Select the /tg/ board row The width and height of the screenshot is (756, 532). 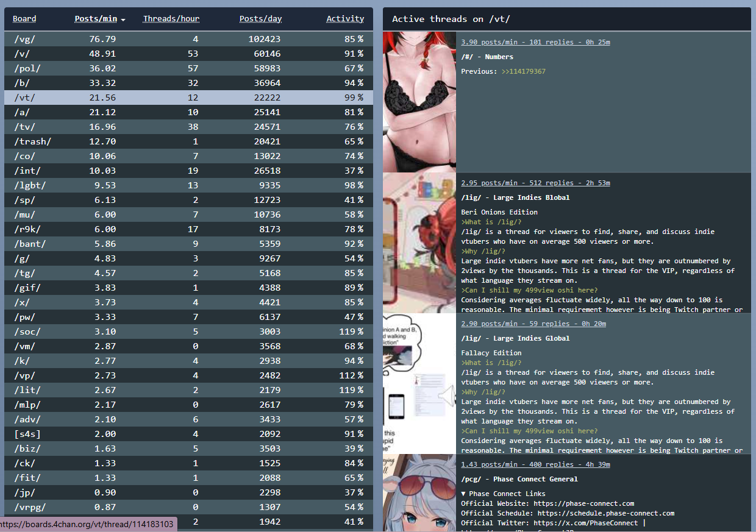(188, 273)
